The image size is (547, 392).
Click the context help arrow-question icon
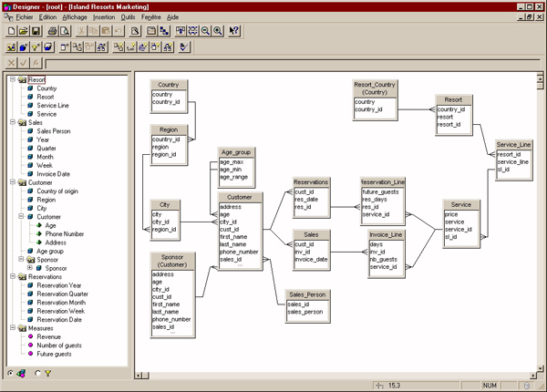pos(234,30)
